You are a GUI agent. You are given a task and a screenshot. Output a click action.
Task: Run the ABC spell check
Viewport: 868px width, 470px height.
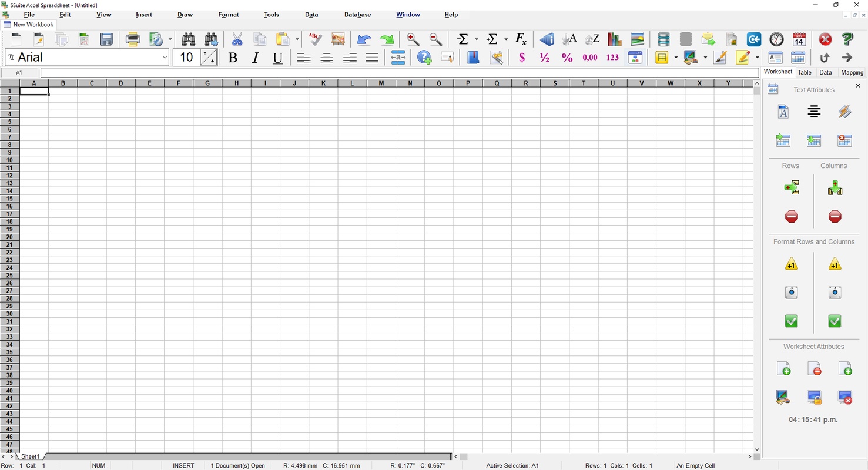tap(315, 39)
